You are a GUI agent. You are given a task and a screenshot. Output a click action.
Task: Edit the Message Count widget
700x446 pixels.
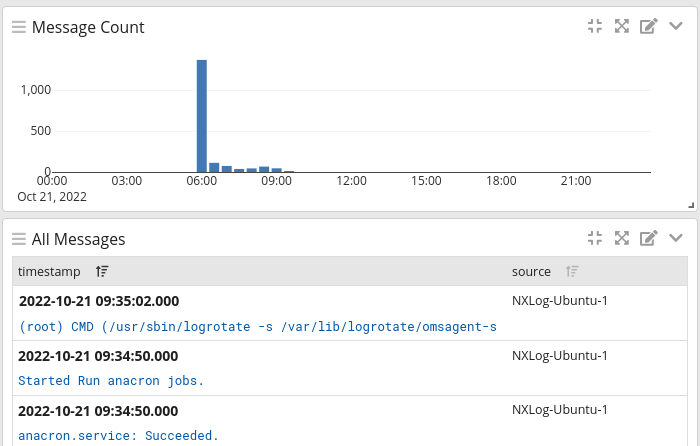648,26
